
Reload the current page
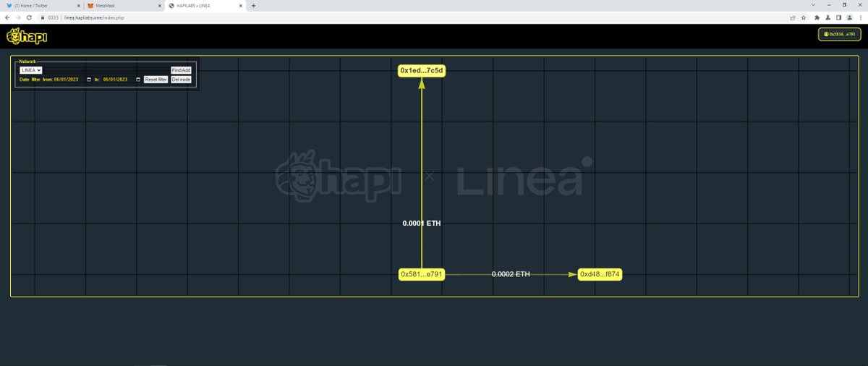29,17
